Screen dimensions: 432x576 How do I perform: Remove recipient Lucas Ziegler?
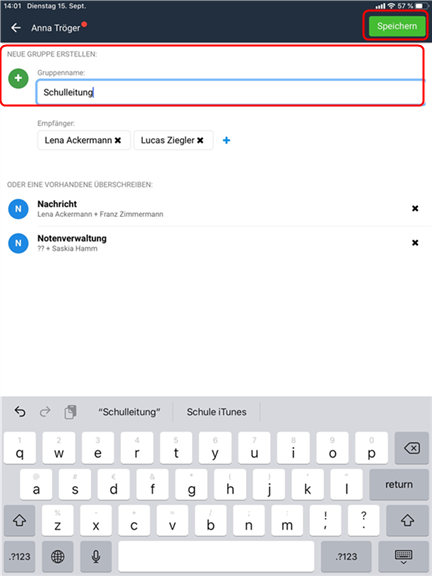click(200, 140)
